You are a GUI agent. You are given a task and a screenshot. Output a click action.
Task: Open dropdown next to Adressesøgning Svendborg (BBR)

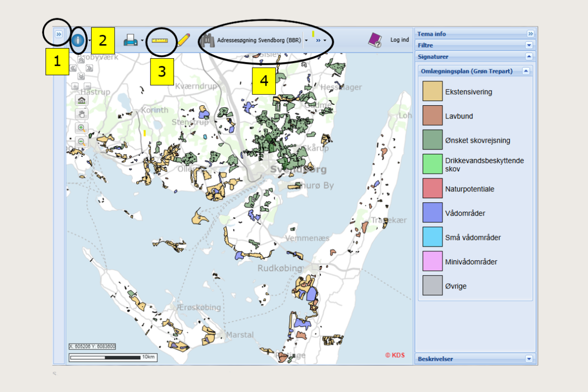pyautogui.click(x=306, y=41)
